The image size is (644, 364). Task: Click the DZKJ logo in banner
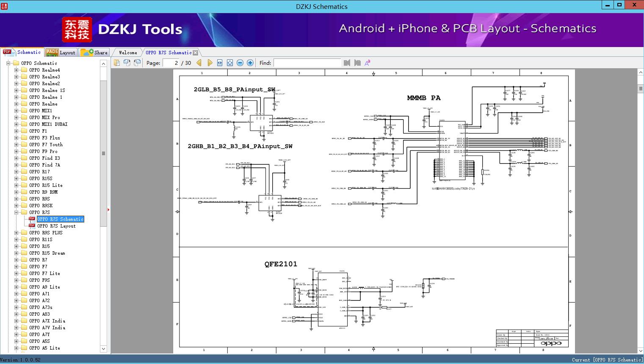pyautogui.click(x=77, y=29)
